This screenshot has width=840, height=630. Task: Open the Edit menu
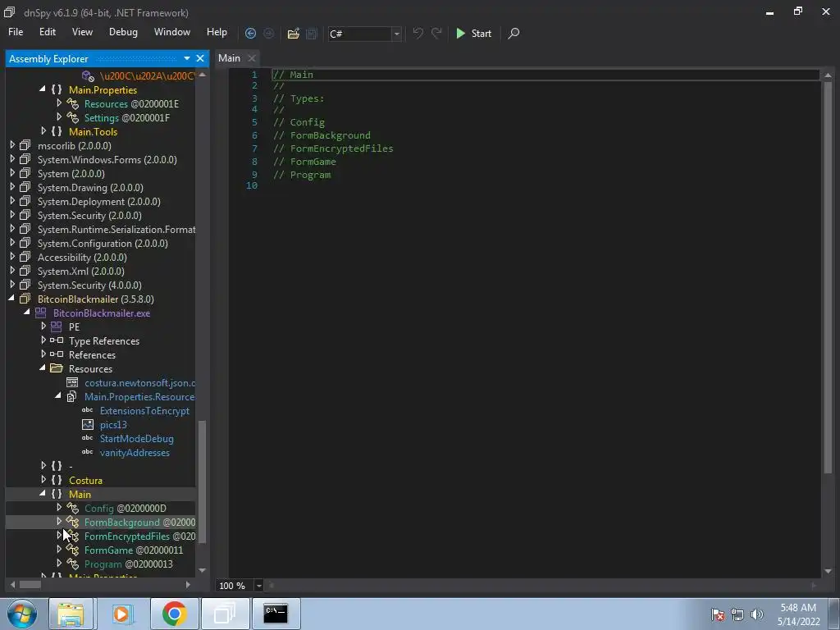pyautogui.click(x=47, y=32)
